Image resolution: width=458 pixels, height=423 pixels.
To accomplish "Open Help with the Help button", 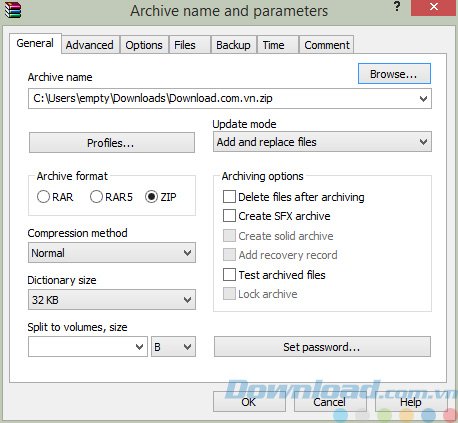I will [411, 402].
